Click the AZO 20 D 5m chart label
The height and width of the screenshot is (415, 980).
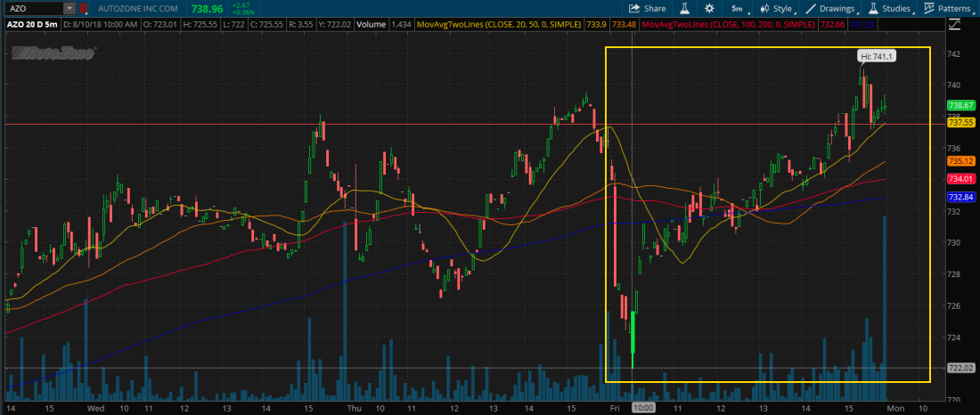point(30,25)
